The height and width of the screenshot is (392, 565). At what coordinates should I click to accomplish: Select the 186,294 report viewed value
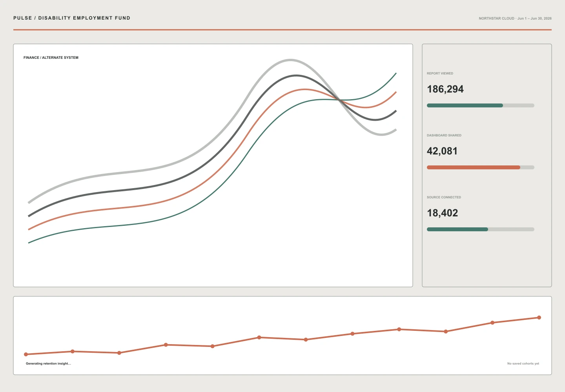click(445, 89)
